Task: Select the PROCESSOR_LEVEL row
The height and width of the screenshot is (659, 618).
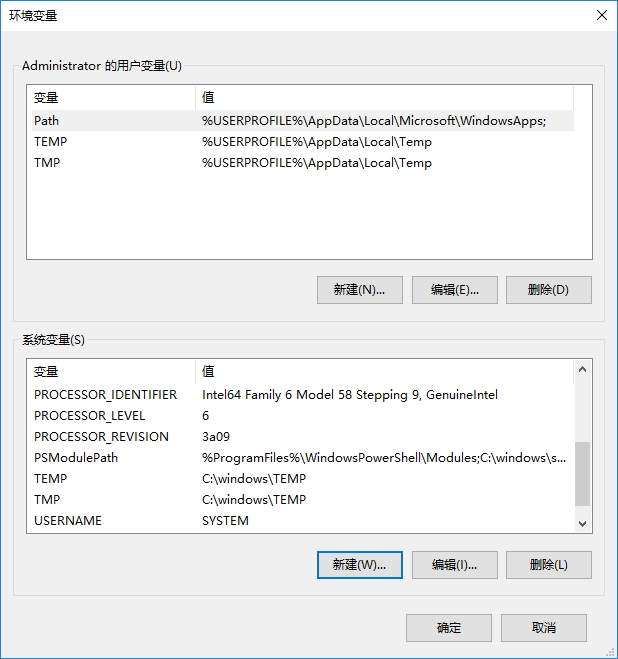Action: (303, 416)
